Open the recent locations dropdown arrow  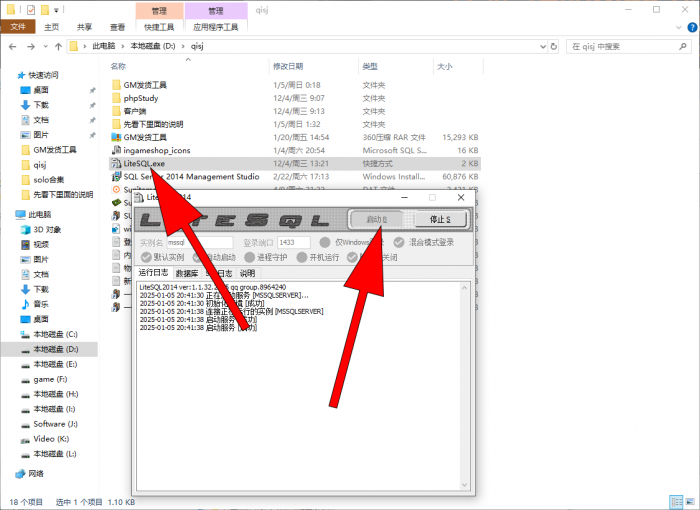click(x=44, y=46)
